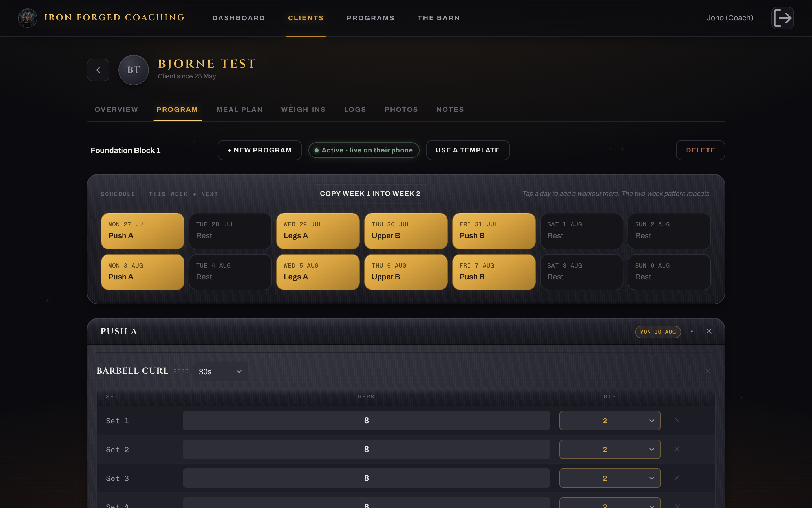This screenshot has width=812, height=508.
Task: Open the Programs nav item
Action: click(370, 18)
